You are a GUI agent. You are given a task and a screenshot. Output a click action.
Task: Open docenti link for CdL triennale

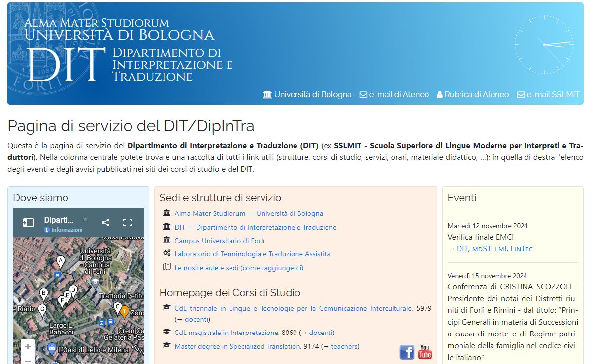tap(197, 319)
